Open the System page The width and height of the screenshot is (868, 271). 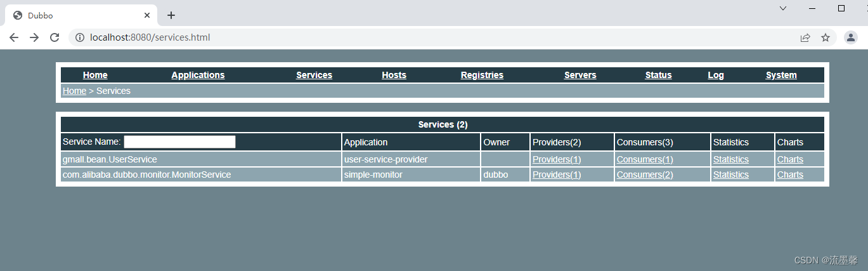coord(781,75)
